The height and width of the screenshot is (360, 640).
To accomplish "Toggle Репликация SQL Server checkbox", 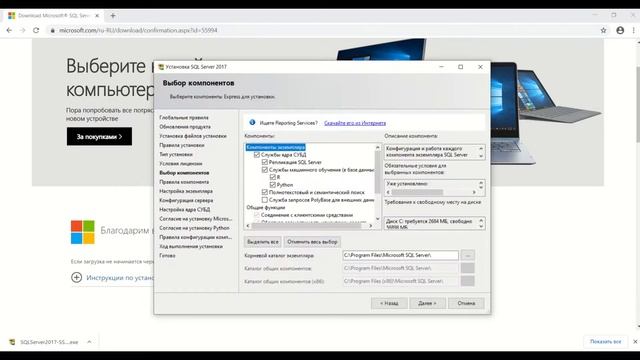I will click(x=264, y=162).
